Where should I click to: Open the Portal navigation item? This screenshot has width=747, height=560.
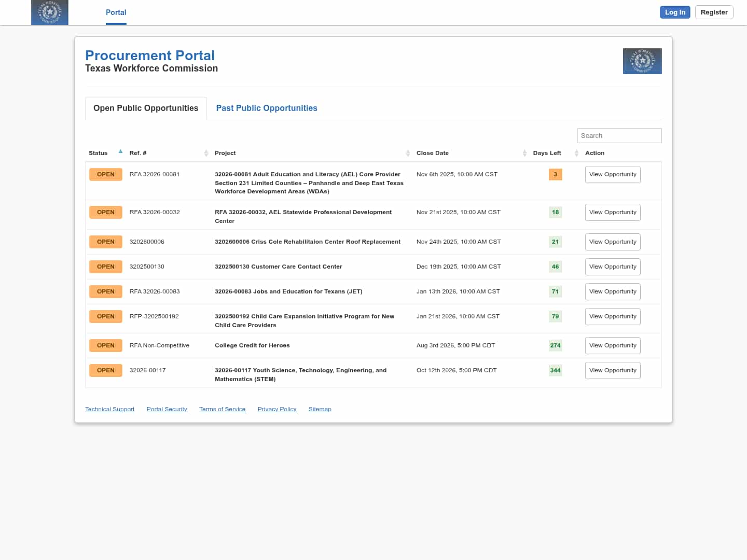click(116, 12)
